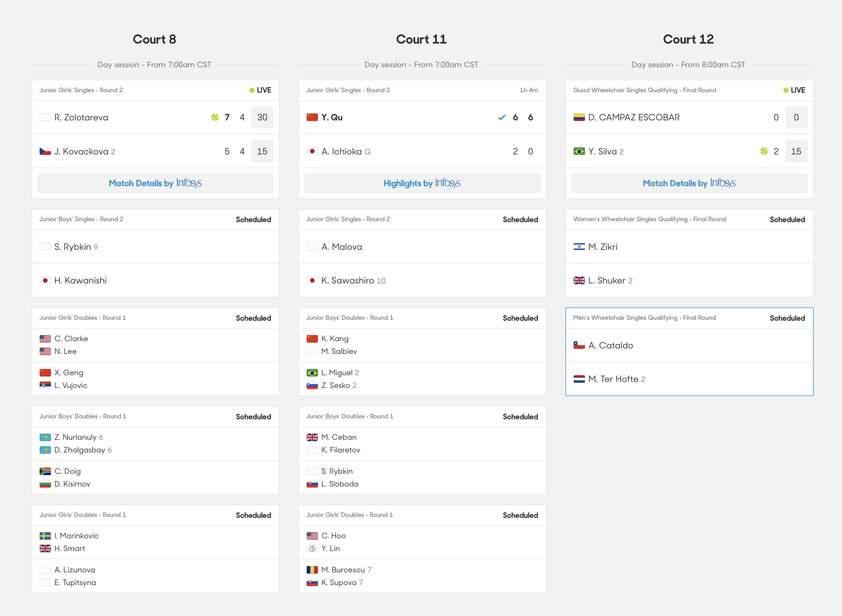
Task: Click the China flag beside Y. Qu
Action: [x=312, y=117]
